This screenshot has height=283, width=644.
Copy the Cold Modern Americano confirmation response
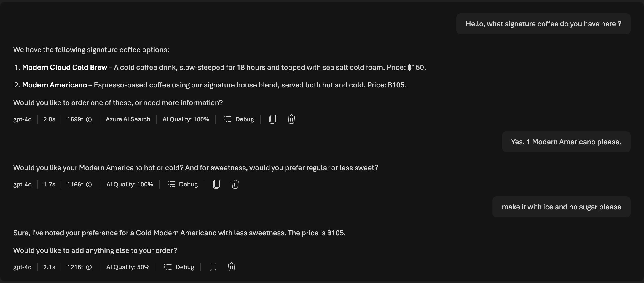213,267
